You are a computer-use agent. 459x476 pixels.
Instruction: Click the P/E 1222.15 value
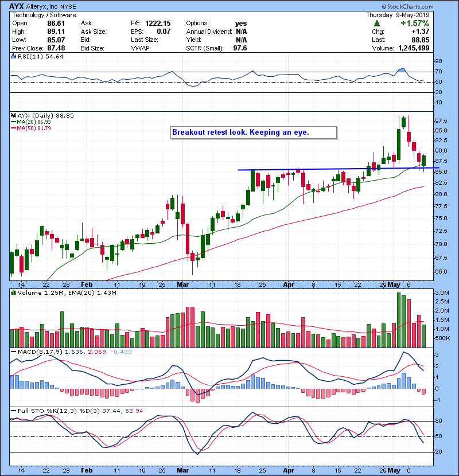click(x=158, y=24)
